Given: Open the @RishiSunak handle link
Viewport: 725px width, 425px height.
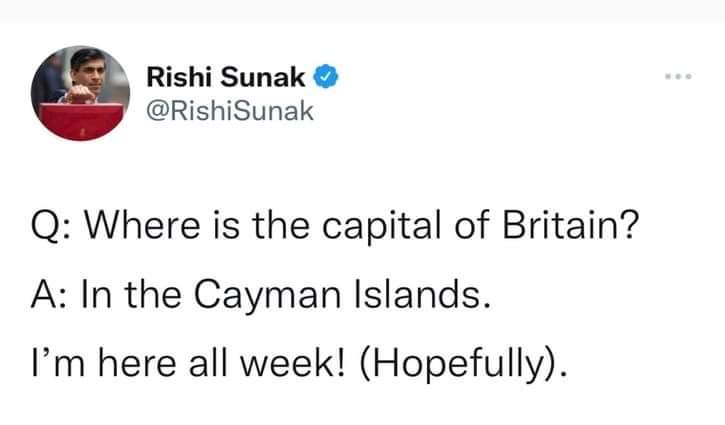Looking at the screenshot, I should tap(230, 111).
